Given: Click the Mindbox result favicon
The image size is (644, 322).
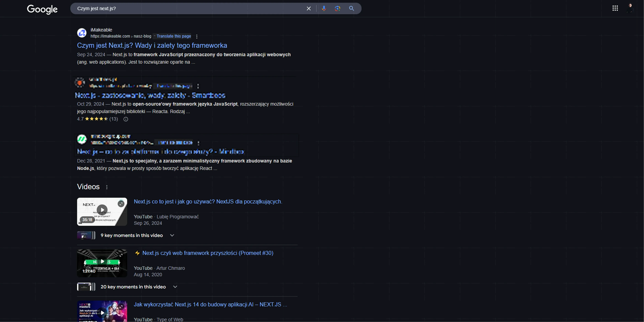Looking at the screenshot, I should click(82, 139).
